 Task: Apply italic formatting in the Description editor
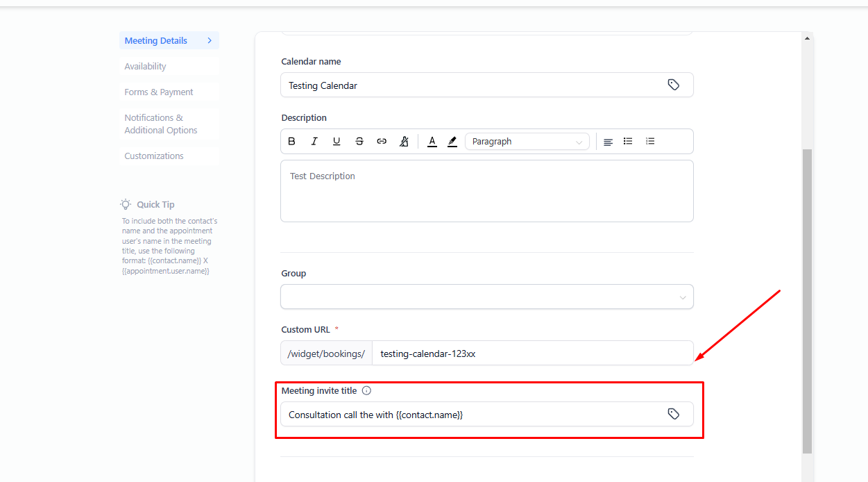coord(314,142)
